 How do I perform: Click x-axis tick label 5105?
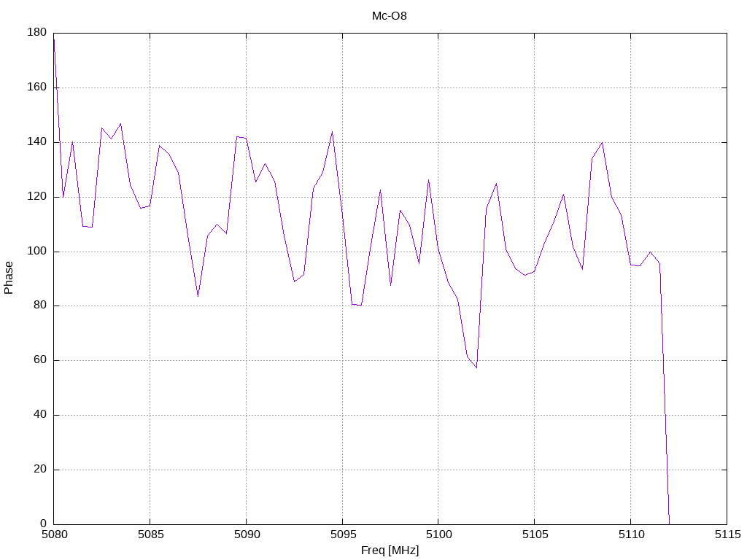535,534
